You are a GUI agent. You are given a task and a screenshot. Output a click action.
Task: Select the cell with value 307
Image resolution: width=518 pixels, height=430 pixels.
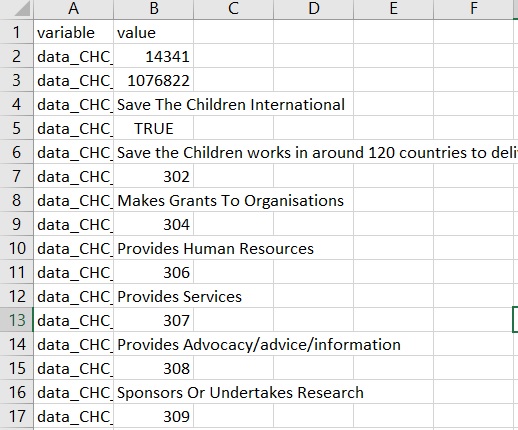[154, 320]
